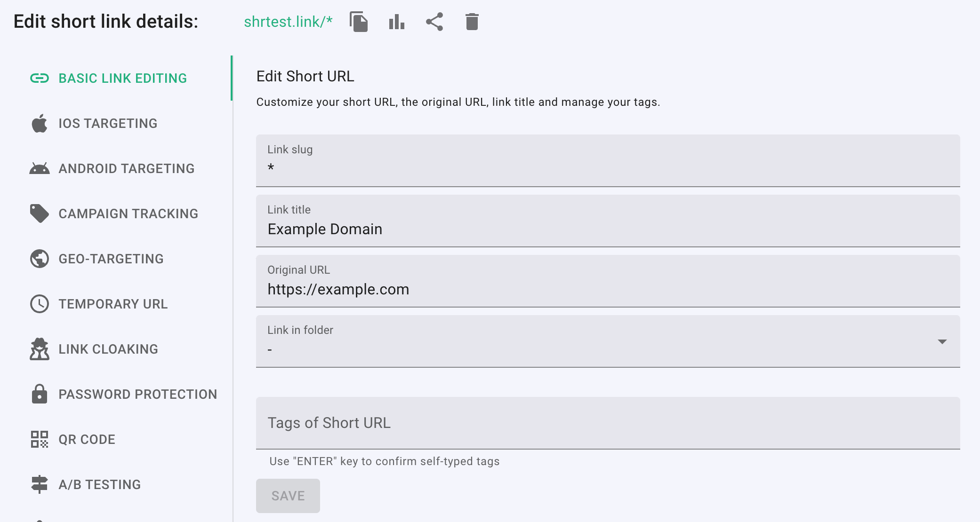This screenshot has height=522, width=980.
Task: Click the Apple icon for iOS targeting
Action: (x=40, y=123)
